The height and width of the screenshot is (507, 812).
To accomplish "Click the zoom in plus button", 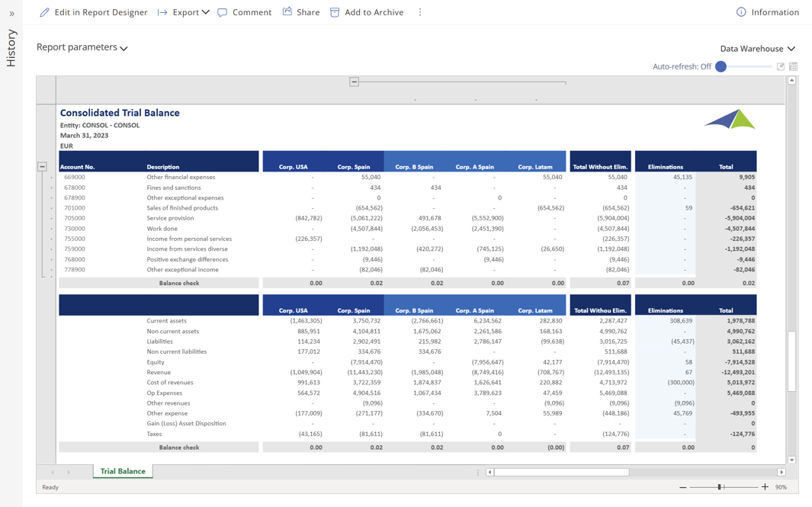I will [x=765, y=487].
